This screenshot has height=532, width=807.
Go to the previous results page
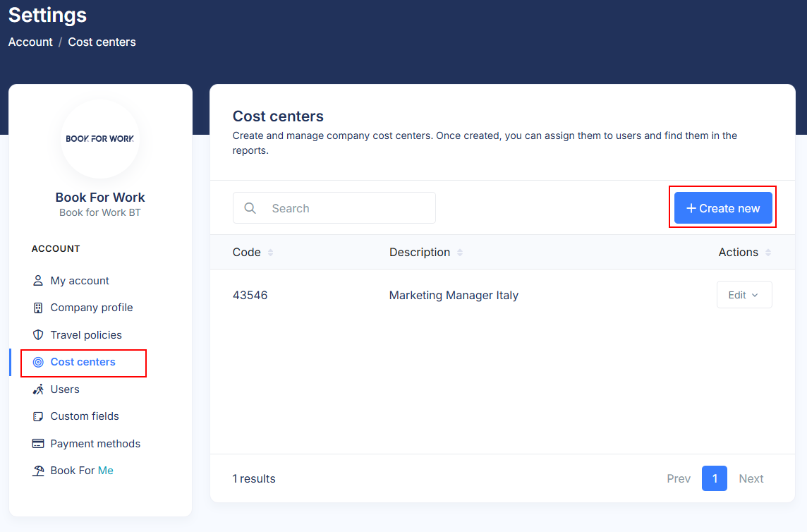pos(679,478)
